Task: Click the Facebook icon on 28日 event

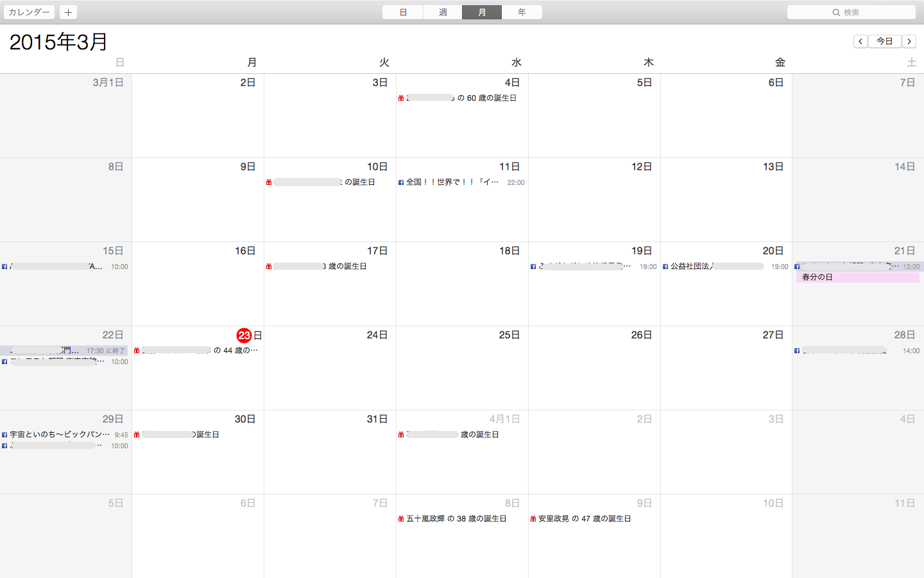Action: pos(797,351)
